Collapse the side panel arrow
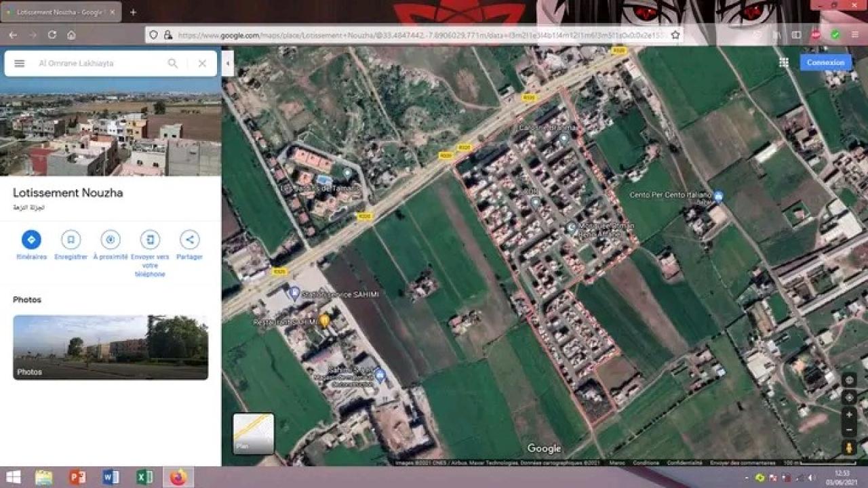The height and width of the screenshot is (488, 868). (228, 63)
